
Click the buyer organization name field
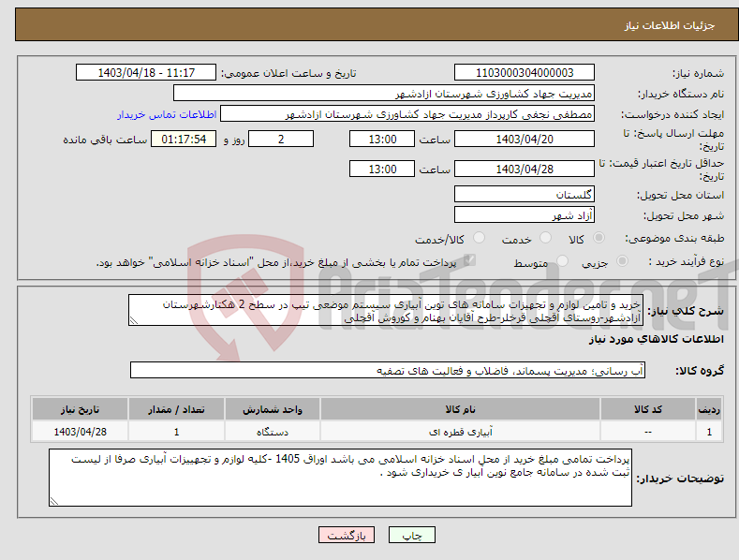tap(384, 94)
